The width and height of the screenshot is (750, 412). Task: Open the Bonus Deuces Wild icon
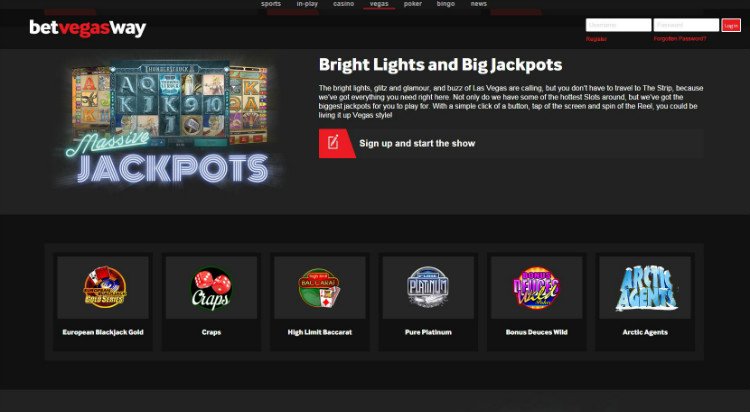coord(537,288)
